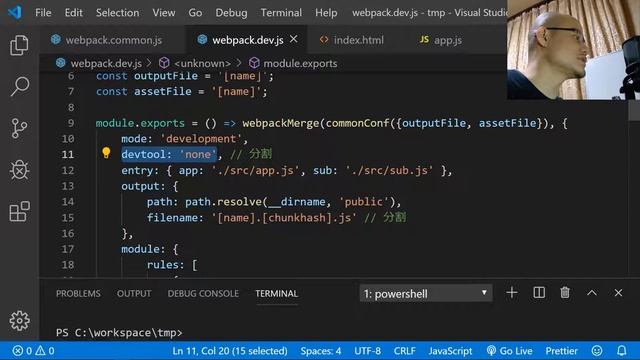Click '[name].[chunkhash].js' filename string
640x360 pixels.
pos(284,218)
